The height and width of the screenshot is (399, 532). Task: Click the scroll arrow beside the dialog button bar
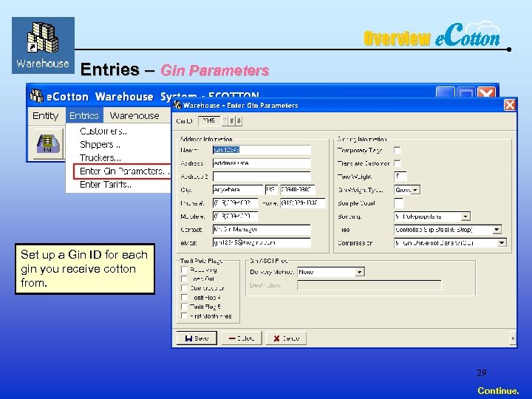pos(513,338)
